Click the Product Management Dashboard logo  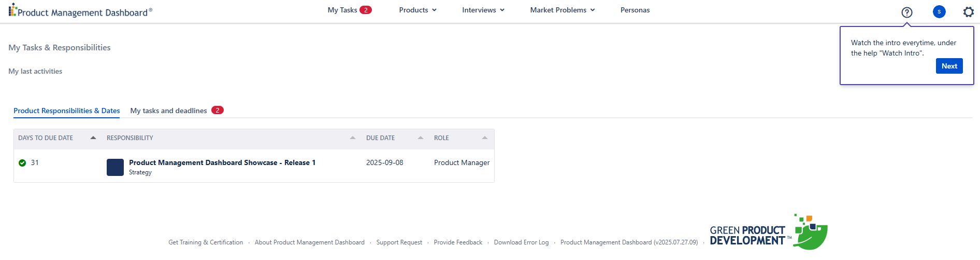(80, 11)
